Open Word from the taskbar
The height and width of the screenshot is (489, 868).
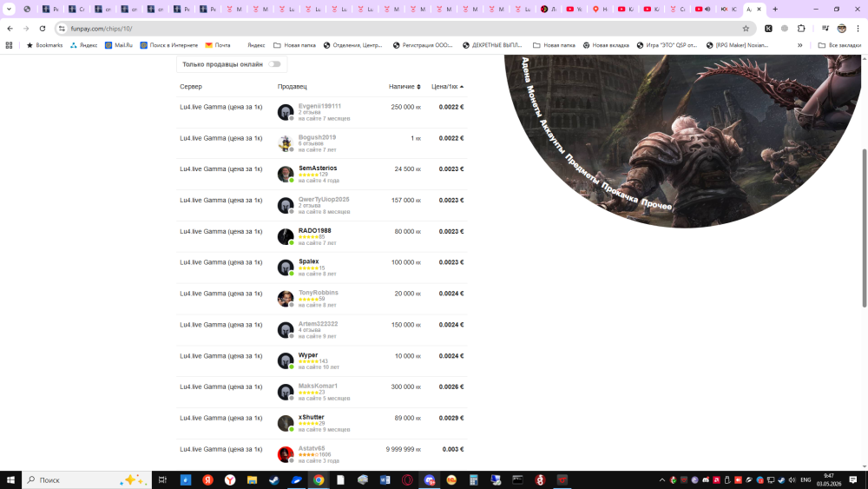385,479
